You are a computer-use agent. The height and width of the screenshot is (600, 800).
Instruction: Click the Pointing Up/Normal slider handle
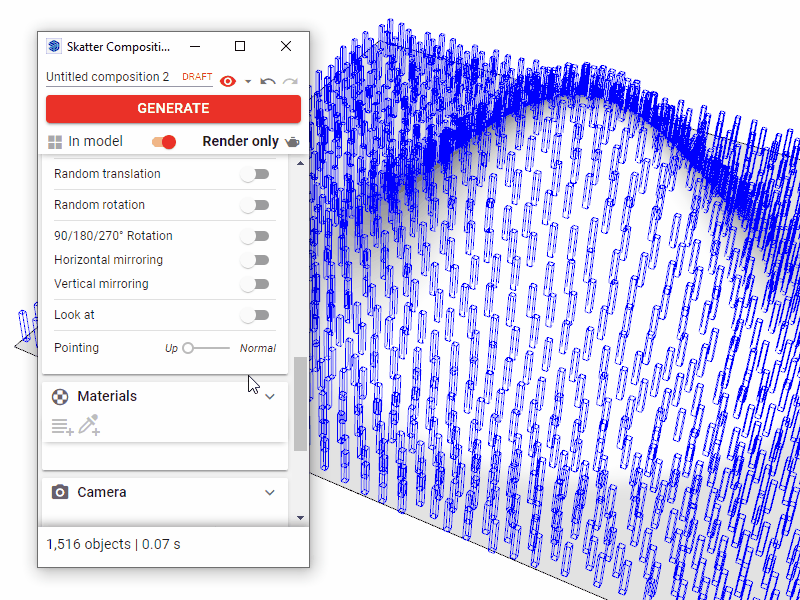pyautogui.click(x=188, y=348)
